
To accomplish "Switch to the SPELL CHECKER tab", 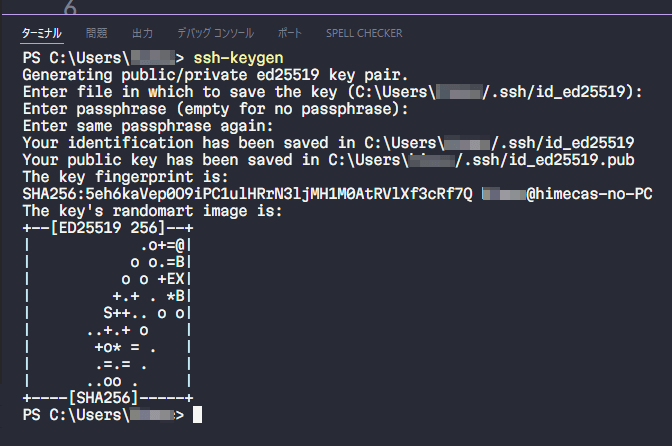I will pyautogui.click(x=364, y=33).
